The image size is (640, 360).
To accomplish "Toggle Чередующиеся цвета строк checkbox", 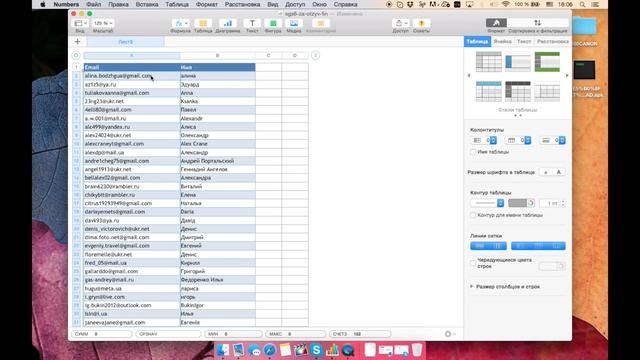I will [x=473, y=263].
